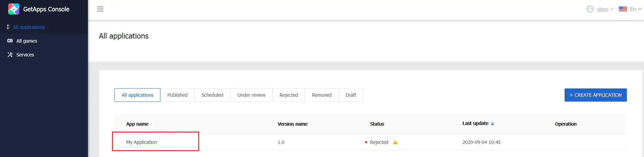
Task: Switch to the Published tab
Action: tap(177, 95)
